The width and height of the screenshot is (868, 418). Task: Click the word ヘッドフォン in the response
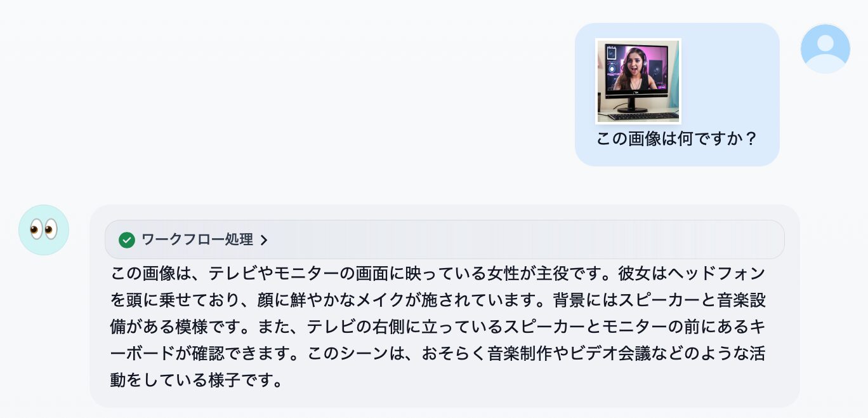coord(716,274)
